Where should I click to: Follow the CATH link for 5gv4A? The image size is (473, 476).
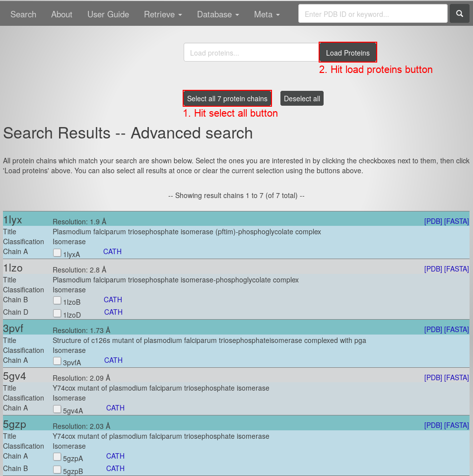pos(115,408)
